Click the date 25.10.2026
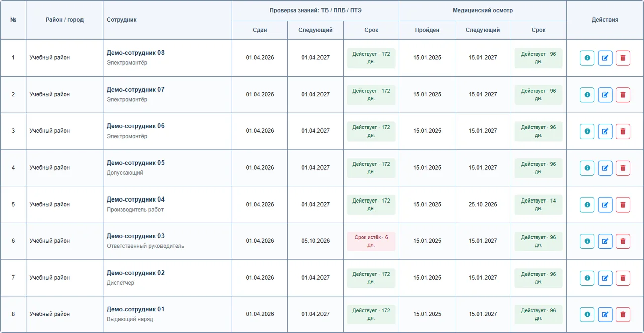Screen dimensions: 644x333 point(482,205)
